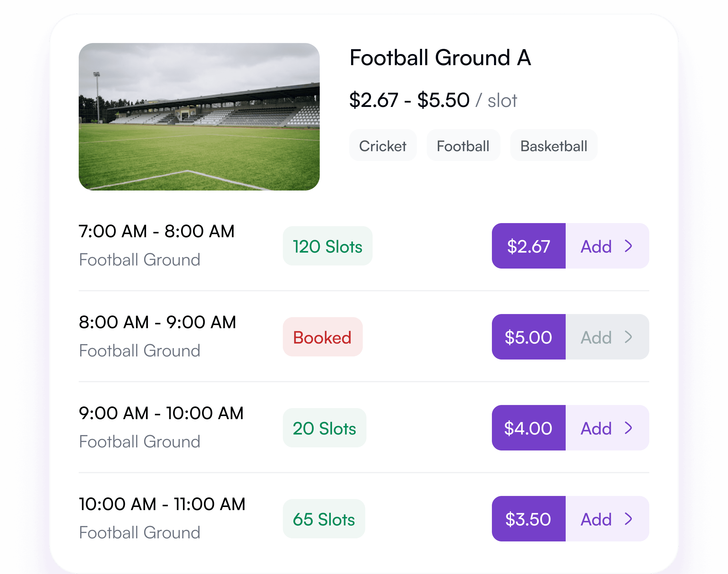Click the disabled chevron next to the Booked slot
The width and height of the screenshot is (728, 574).
click(x=629, y=337)
